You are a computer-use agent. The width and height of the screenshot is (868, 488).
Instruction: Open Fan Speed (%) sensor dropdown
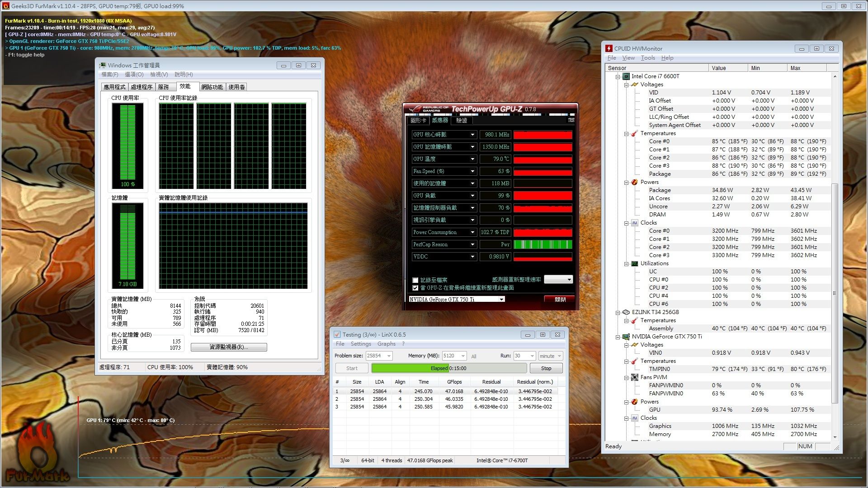[472, 171]
